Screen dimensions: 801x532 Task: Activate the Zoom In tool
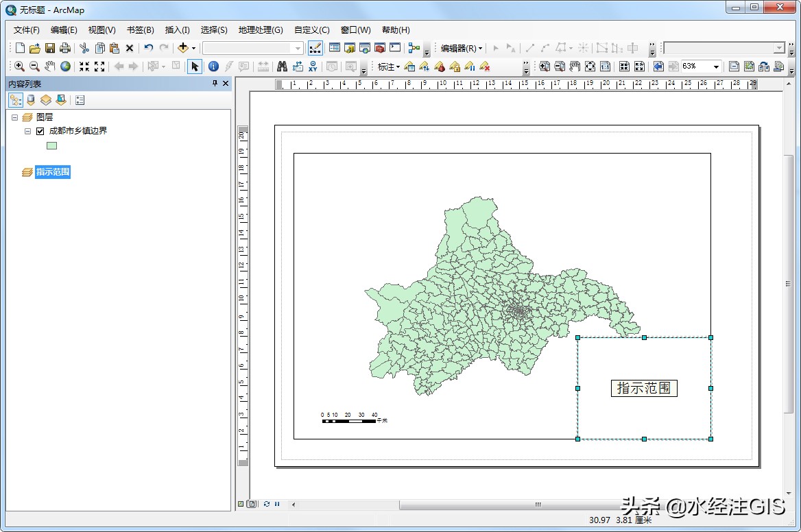[x=19, y=66]
